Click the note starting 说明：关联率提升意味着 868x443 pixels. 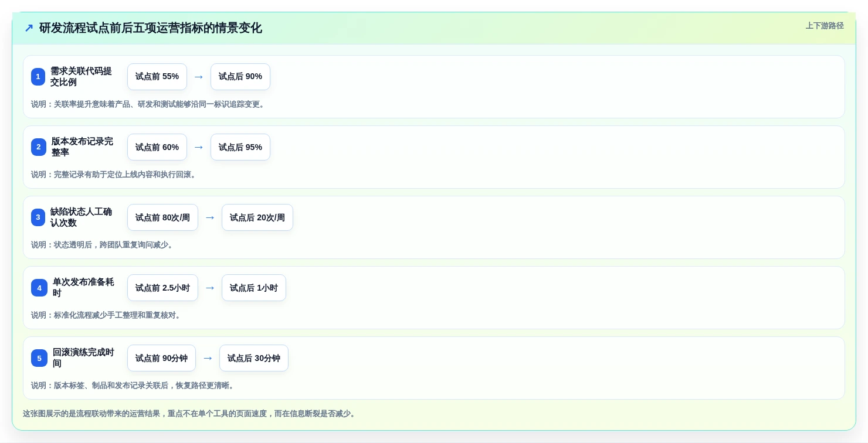[149, 104]
